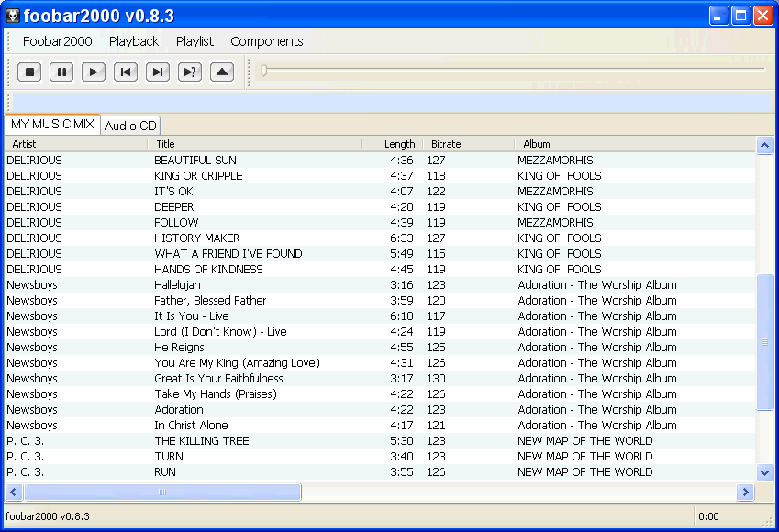Click the seek bar slider thumb
The width and height of the screenshot is (779, 532).
(x=264, y=70)
